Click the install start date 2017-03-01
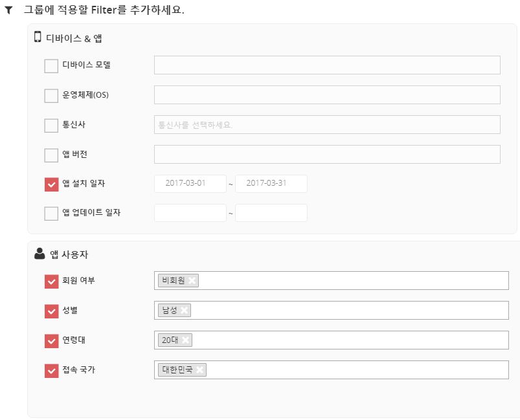 (x=190, y=184)
